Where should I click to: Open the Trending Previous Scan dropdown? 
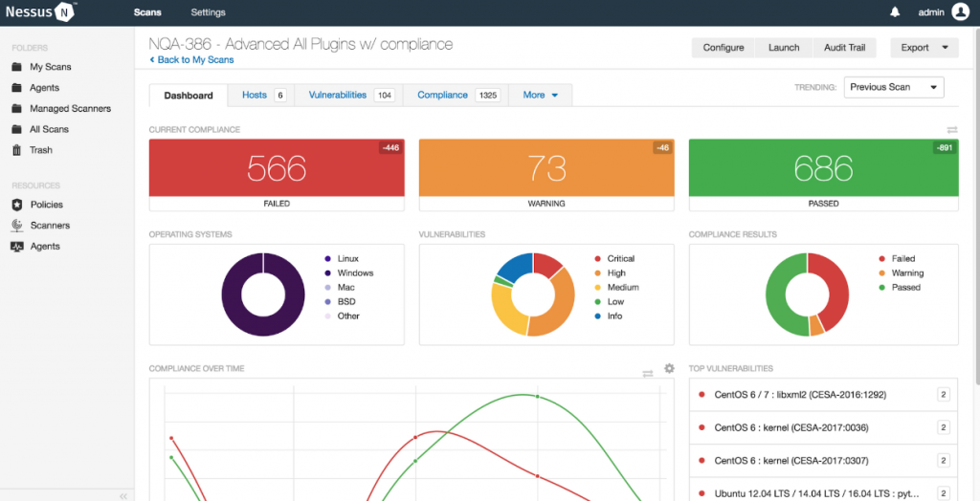[894, 87]
